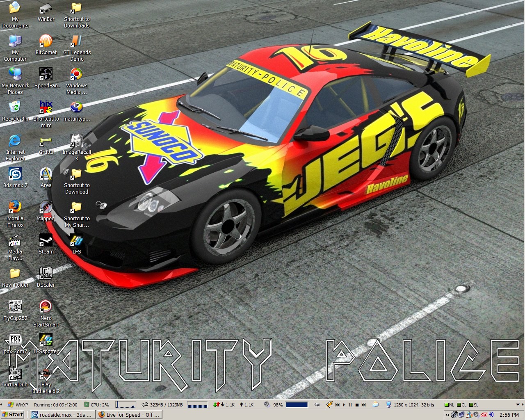Click the mail envelope icon in WinBar

[x=375, y=405]
